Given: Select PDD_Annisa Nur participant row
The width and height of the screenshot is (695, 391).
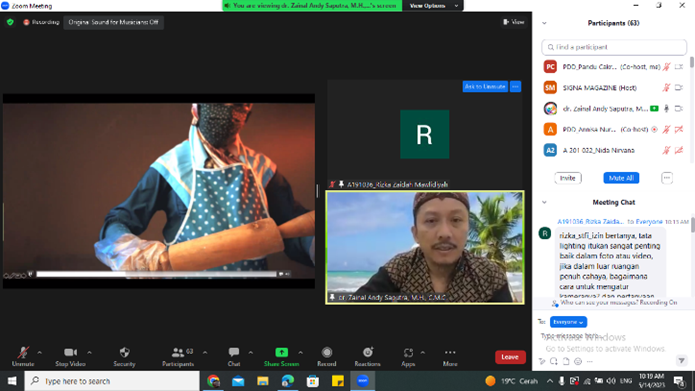Looking at the screenshot, I should click(x=614, y=129).
